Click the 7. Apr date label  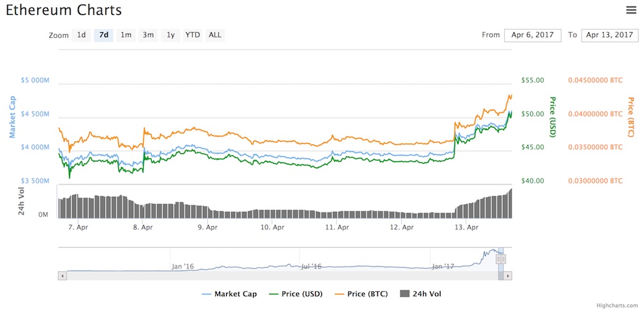point(78,227)
